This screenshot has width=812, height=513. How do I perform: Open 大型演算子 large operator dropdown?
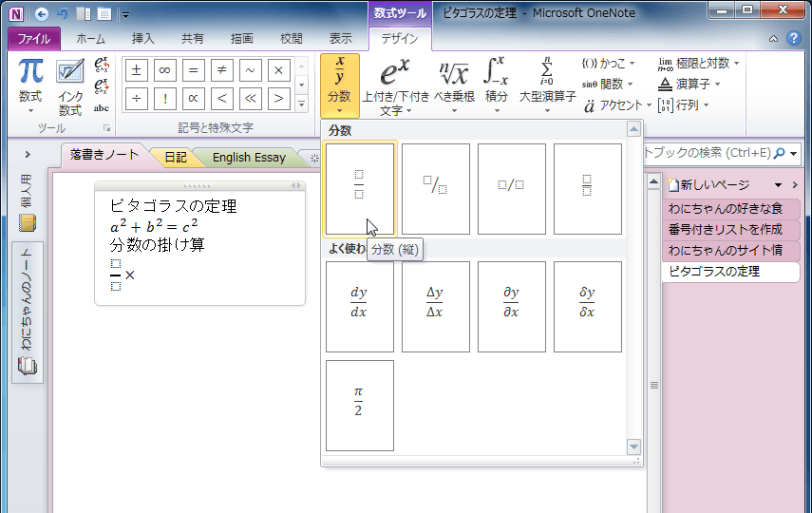(547, 85)
